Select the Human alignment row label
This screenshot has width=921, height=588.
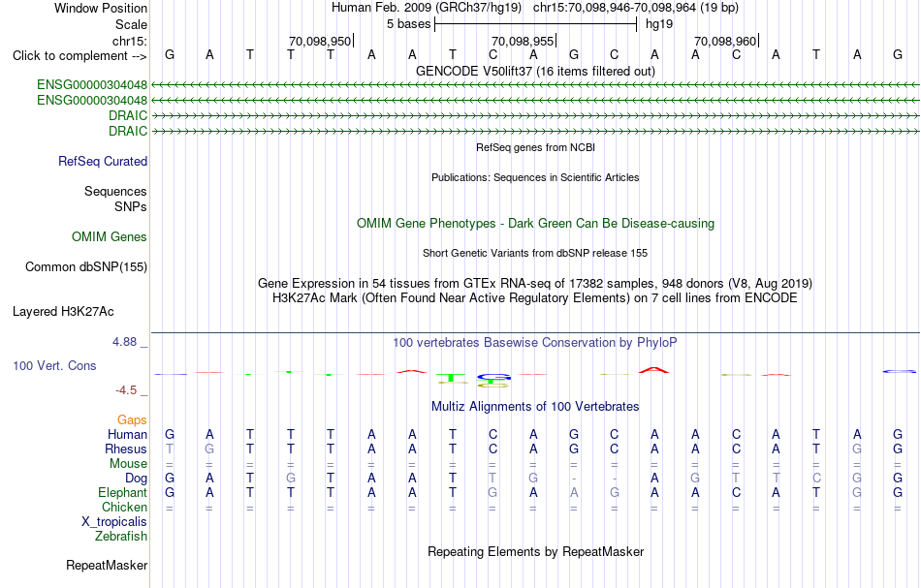[x=127, y=434]
